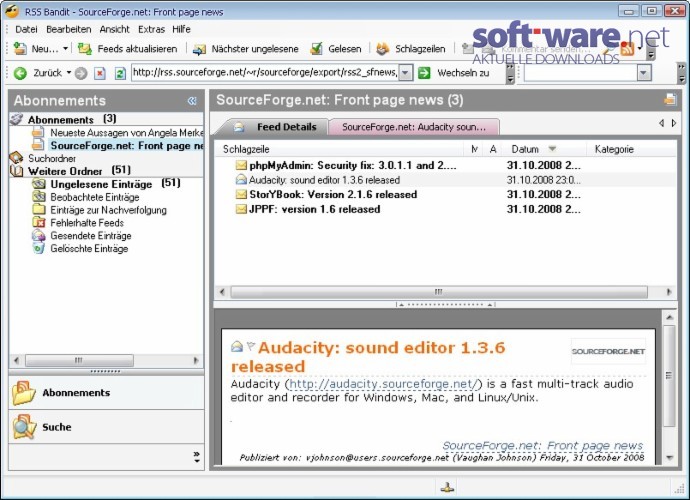Viewport: 690px width, 500px height.
Task: Select Neueste Aussagen von Angela Merkel feed
Action: 127,132
